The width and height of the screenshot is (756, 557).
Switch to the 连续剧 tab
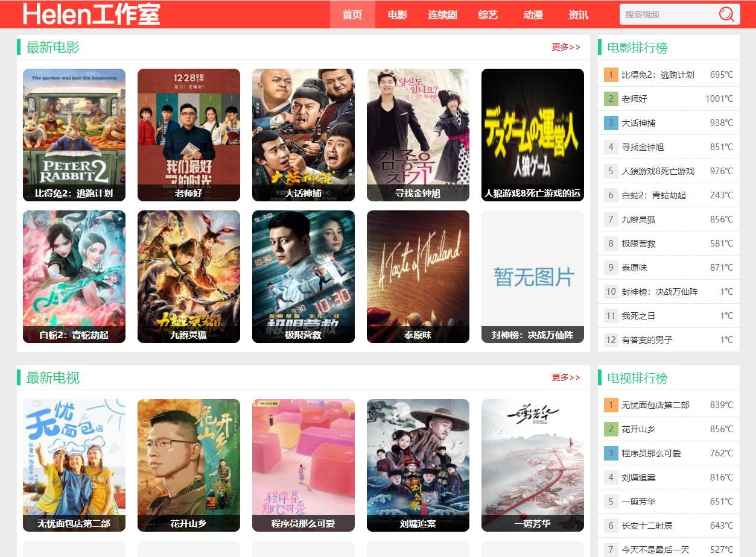(442, 15)
